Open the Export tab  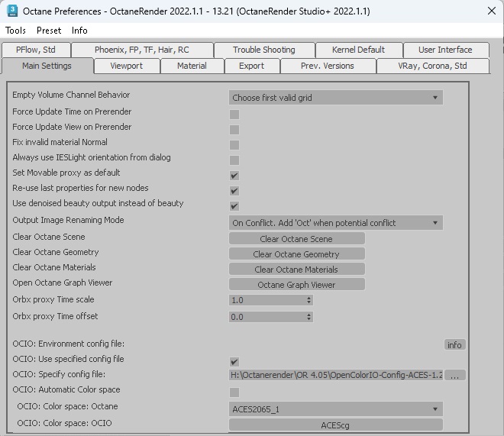click(x=251, y=66)
